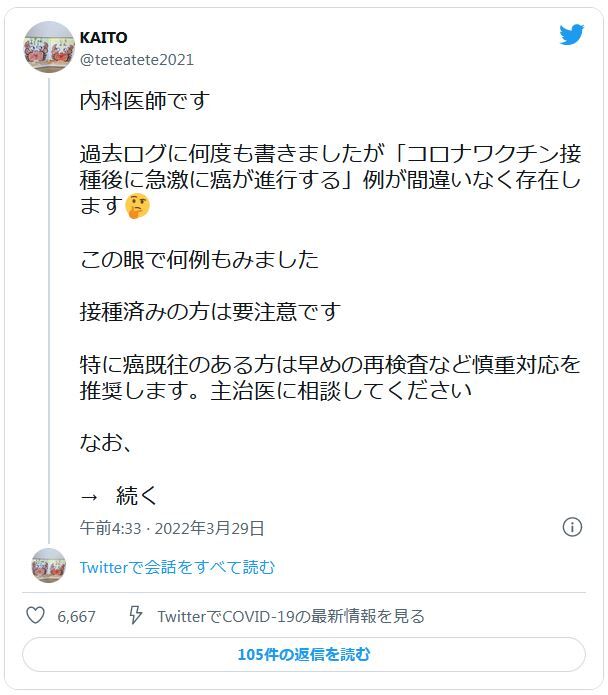Open KAITO's large profile avatar
Viewport: 608px width, 695px height.
[49, 47]
